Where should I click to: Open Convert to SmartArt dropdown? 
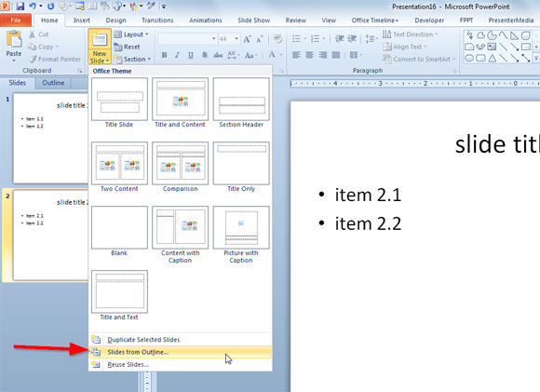pos(419,60)
